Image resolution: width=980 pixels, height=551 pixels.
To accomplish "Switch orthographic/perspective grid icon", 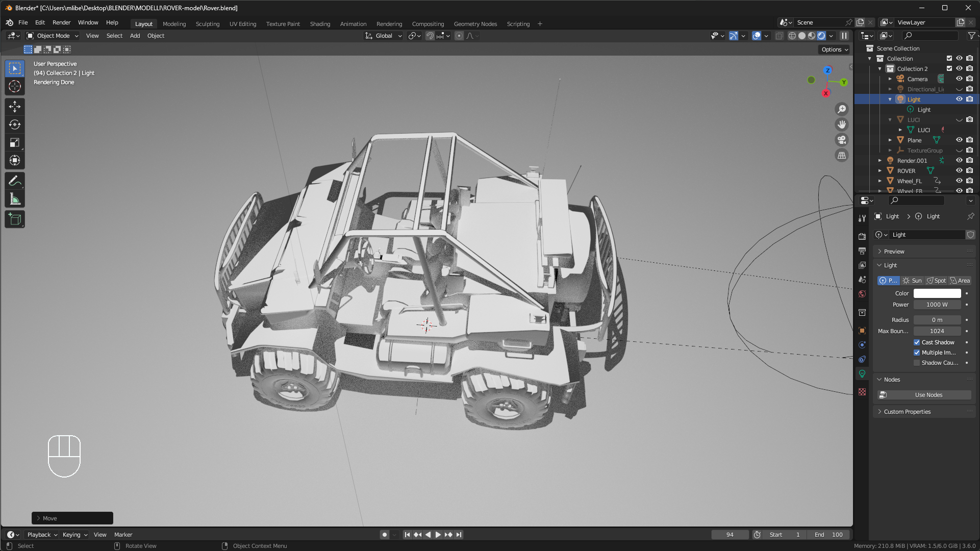I will click(842, 155).
